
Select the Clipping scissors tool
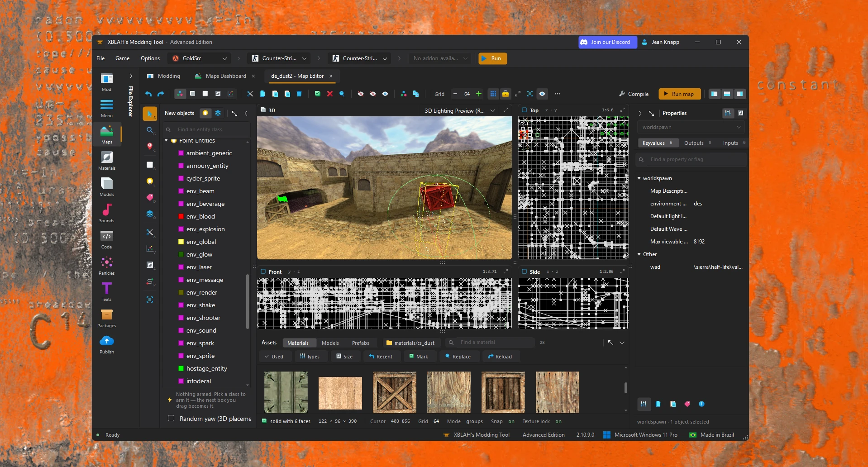point(150,232)
